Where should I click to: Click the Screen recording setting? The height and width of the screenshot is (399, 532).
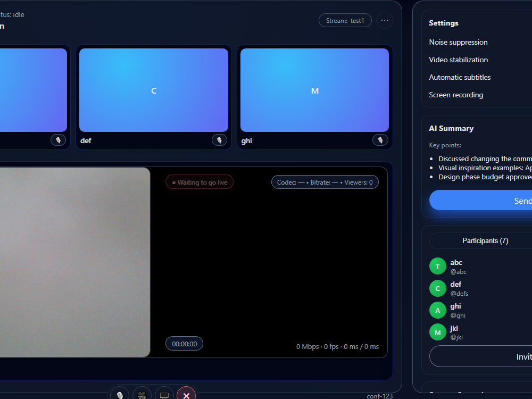coord(456,95)
